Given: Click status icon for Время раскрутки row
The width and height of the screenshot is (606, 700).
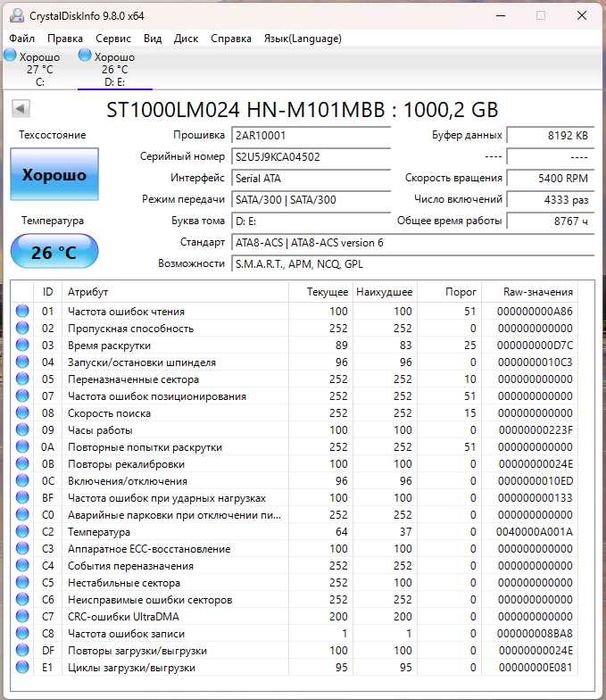Looking at the screenshot, I should (x=22, y=345).
